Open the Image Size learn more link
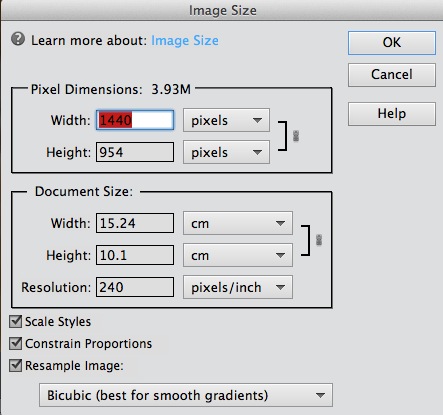443x415 pixels. [185, 41]
